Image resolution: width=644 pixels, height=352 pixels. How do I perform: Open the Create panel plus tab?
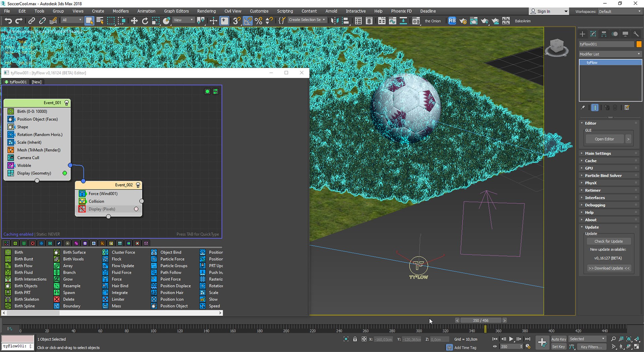tap(583, 34)
